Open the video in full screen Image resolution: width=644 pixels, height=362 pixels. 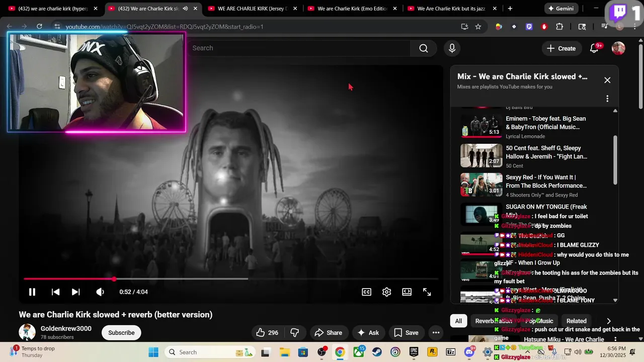427,292
